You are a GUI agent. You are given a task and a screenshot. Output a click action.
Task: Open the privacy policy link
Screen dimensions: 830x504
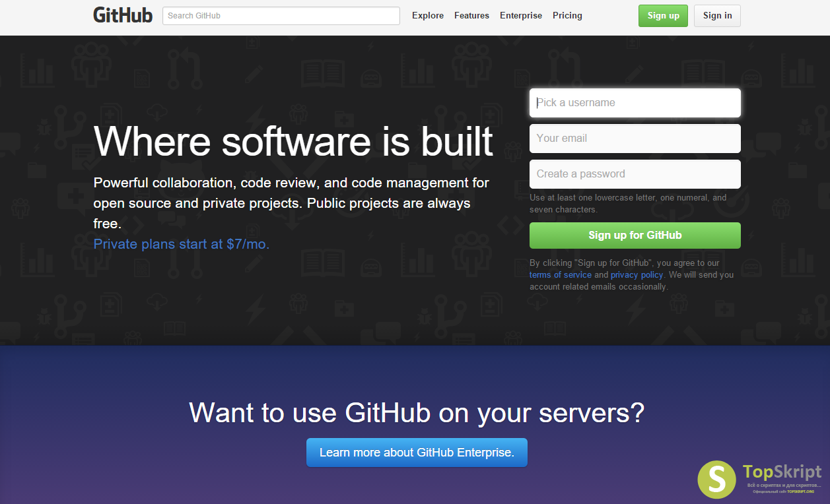(x=637, y=275)
